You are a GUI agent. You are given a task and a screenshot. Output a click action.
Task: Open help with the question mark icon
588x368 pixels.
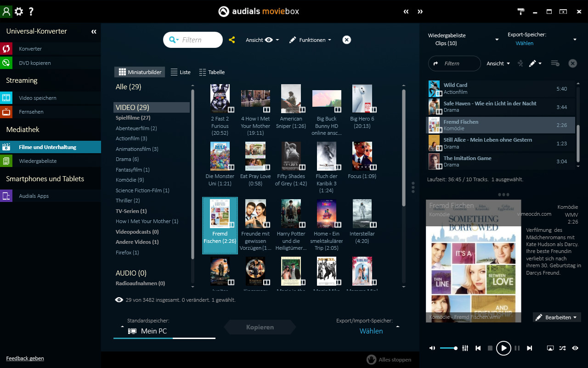(x=31, y=11)
